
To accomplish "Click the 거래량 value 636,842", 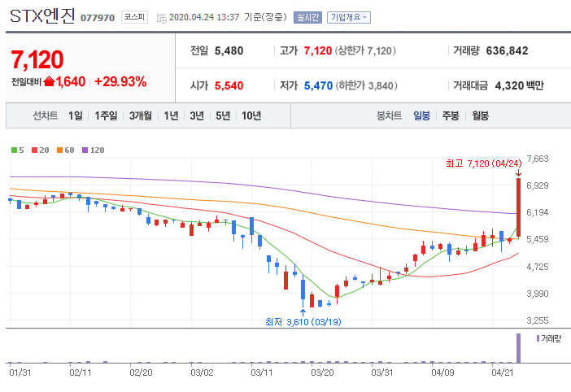I will 507,50.
